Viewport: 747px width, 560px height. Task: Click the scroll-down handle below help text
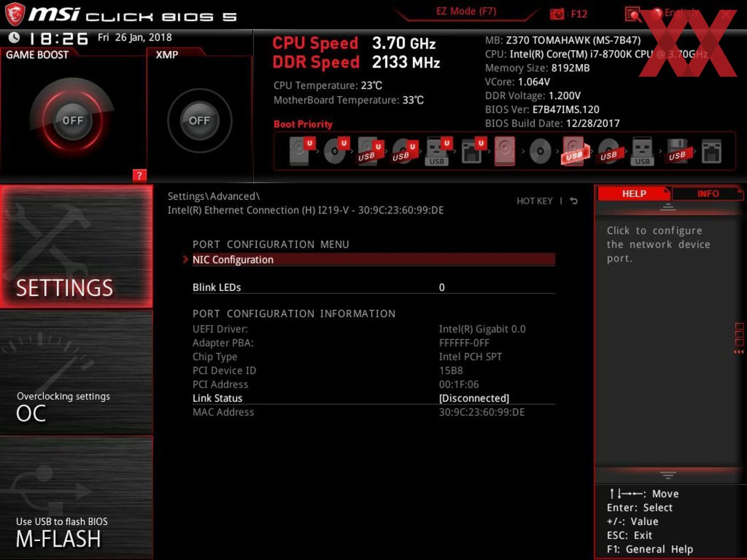point(668,475)
